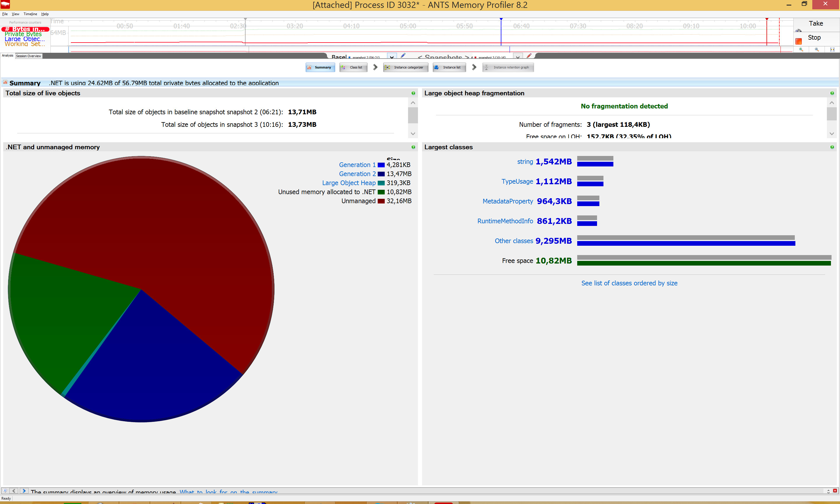Fit timeline to full width
The height and width of the screenshot is (504, 840).
tap(832, 50)
